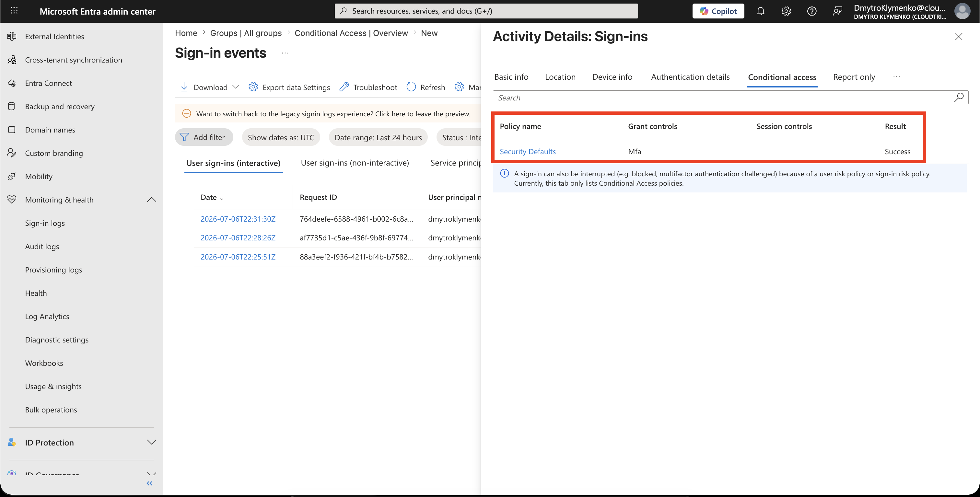Screen dimensions: 980x497
Task: Open sign-in entry 2026-07-06T22:25:51Z
Action: click(238, 257)
